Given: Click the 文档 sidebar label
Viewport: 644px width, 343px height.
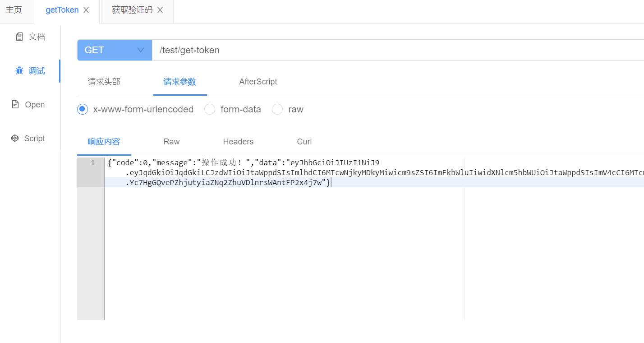Looking at the screenshot, I should [37, 37].
